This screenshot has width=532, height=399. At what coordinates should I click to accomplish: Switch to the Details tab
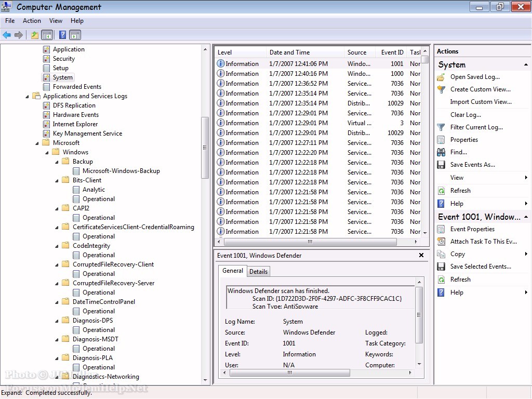point(259,271)
